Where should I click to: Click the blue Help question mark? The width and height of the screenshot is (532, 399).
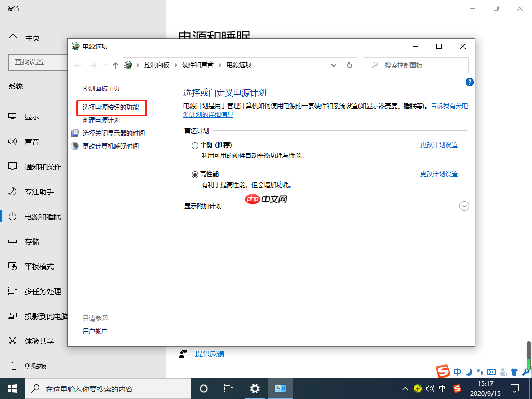[x=469, y=82]
